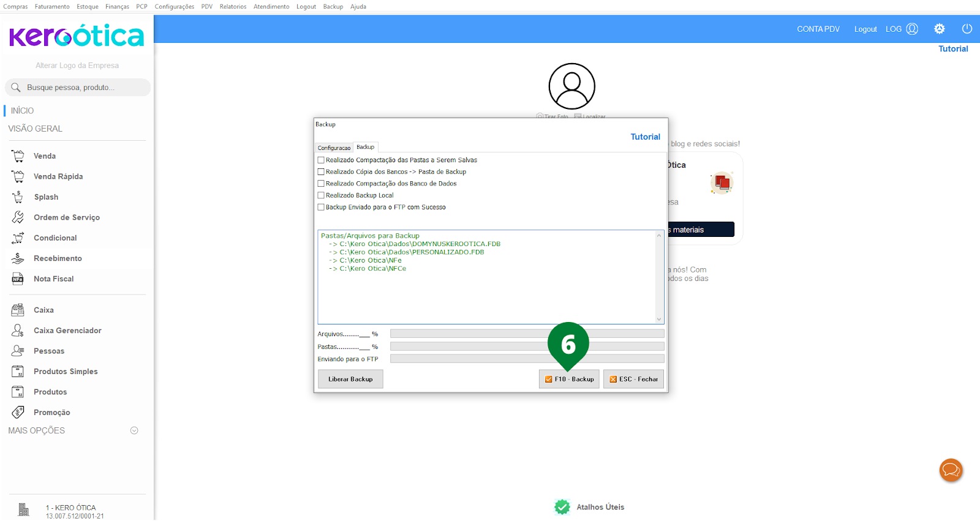This screenshot has height=521, width=980.
Task: Click CONTA PDV in the header
Action: click(x=818, y=29)
